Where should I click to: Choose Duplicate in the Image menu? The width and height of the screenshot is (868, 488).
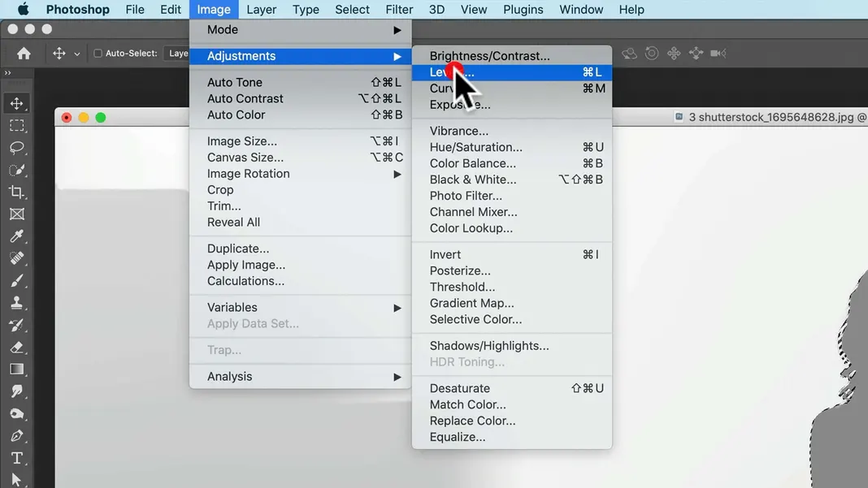click(301, 248)
